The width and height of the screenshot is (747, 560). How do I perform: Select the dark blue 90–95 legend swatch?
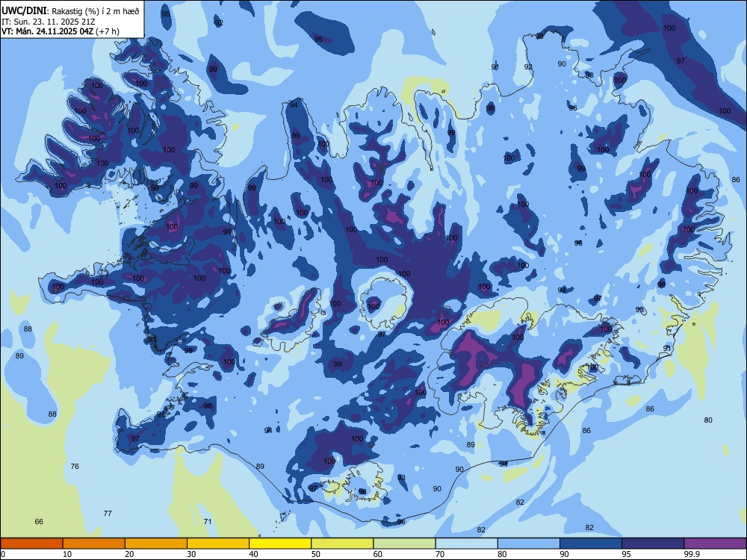(x=591, y=544)
